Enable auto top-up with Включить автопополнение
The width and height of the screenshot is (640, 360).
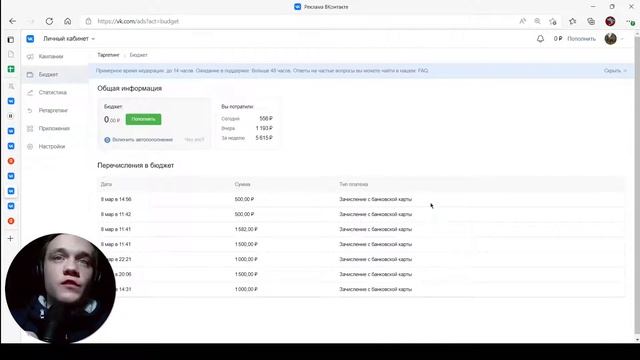coord(138,140)
